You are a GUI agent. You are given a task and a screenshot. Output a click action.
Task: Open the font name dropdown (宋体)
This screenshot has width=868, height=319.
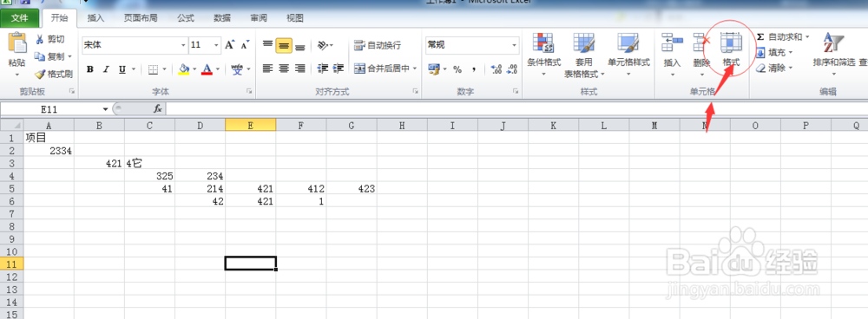[x=183, y=45]
